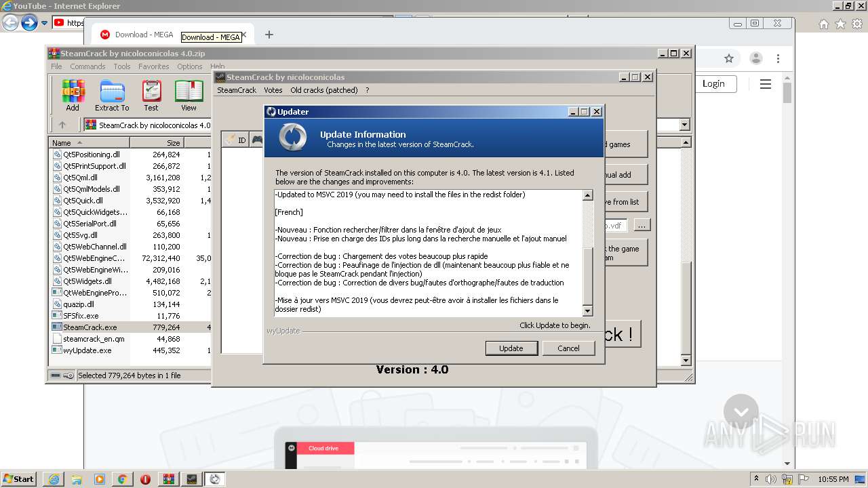The height and width of the screenshot is (488, 868).
Task: Sort WinRAR list by Name column
Action: pyautogui.click(x=90, y=143)
